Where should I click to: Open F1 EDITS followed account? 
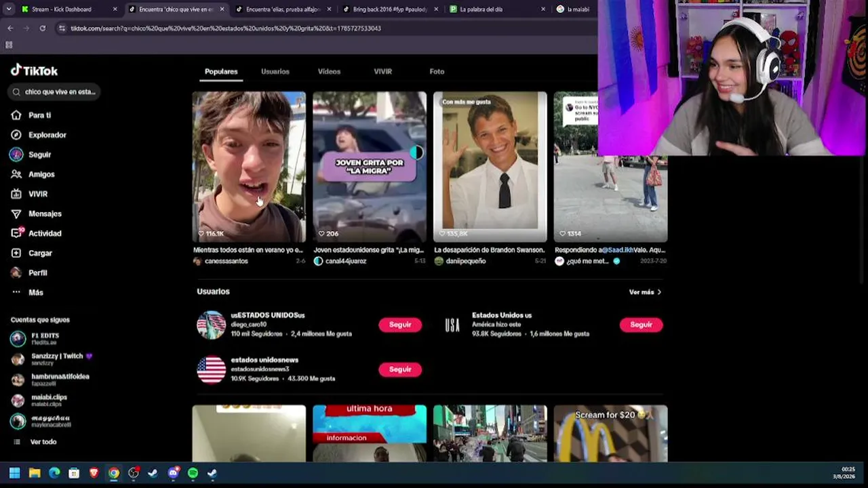point(45,339)
